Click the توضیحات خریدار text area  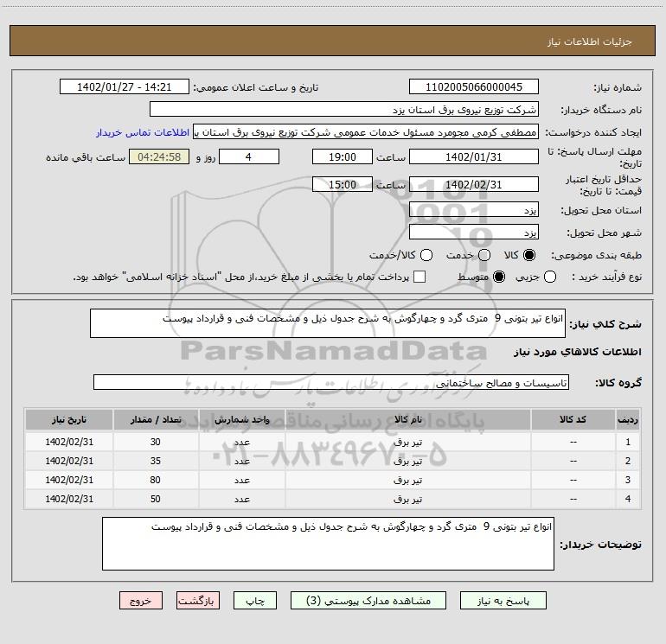point(328,544)
